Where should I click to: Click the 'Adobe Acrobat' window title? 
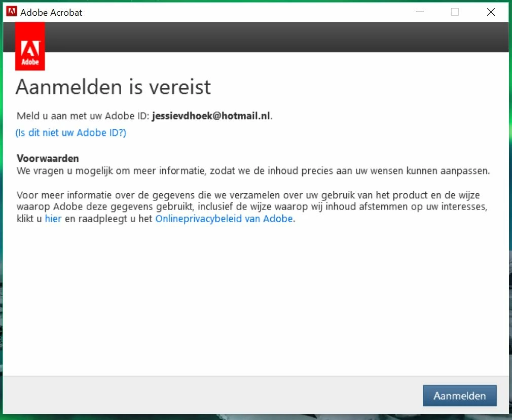51,12
